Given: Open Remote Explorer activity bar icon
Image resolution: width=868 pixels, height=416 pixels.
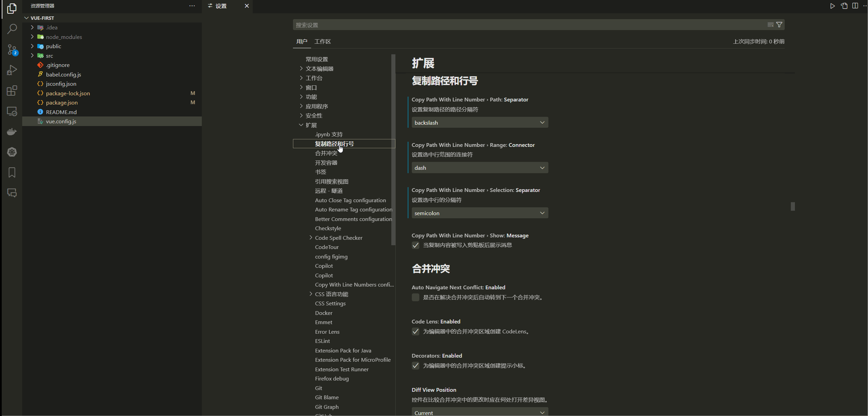Looking at the screenshot, I should 12,111.
